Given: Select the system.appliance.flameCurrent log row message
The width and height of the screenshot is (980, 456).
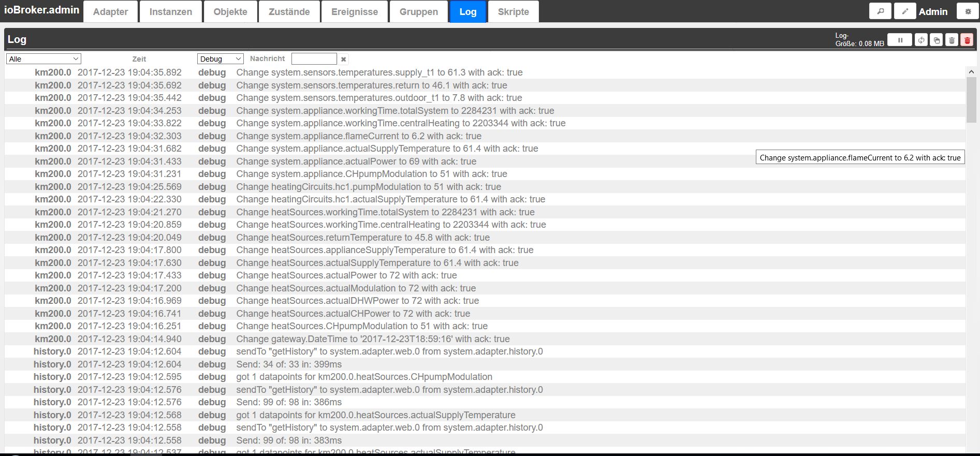Looking at the screenshot, I should point(359,136).
